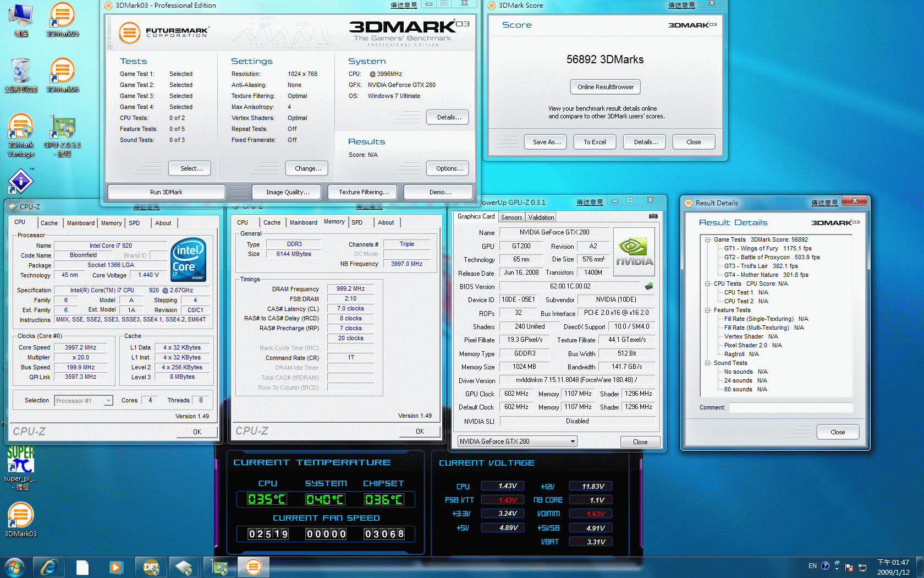Click OK in the CPU-Z Memory window
This screenshot has width=924, height=578.
(420, 432)
